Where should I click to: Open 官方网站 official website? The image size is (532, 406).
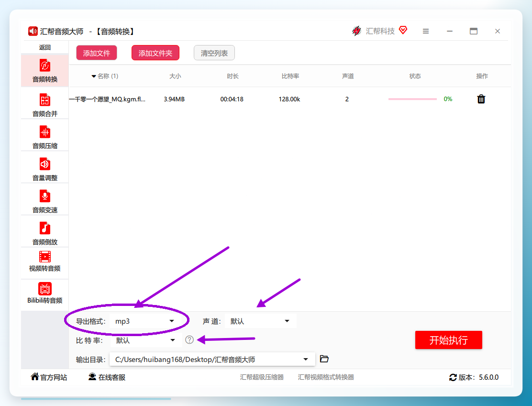click(x=49, y=377)
